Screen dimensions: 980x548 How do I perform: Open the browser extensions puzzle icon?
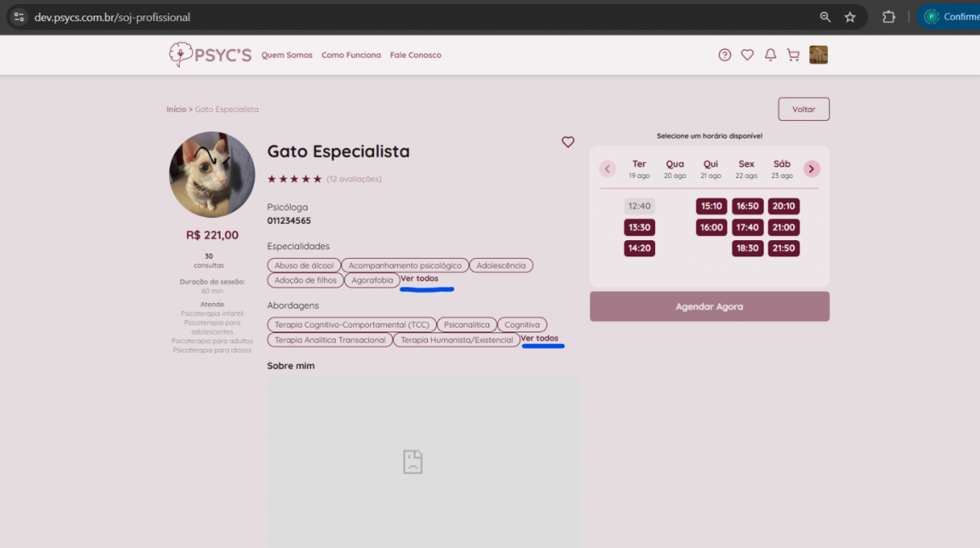point(889,17)
